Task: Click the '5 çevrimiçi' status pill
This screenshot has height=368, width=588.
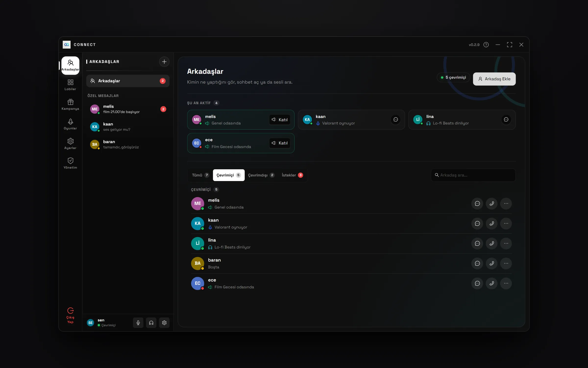Action: tap(453, 77)
